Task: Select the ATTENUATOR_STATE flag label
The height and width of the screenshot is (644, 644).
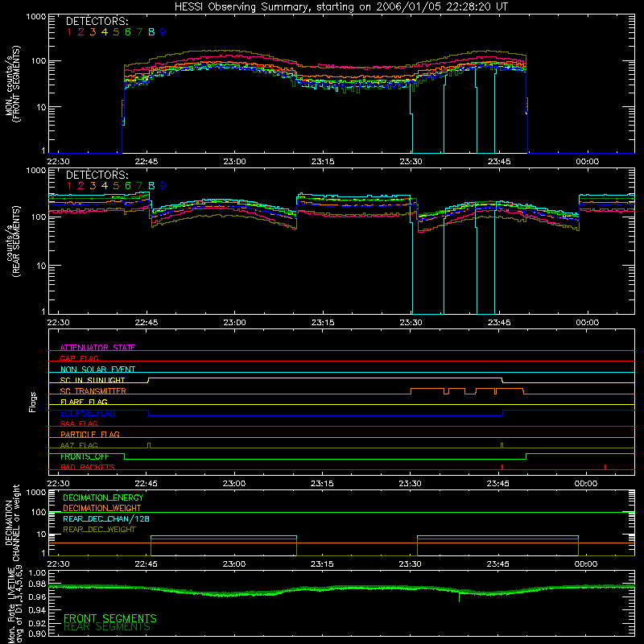Action: coord(97,348)
